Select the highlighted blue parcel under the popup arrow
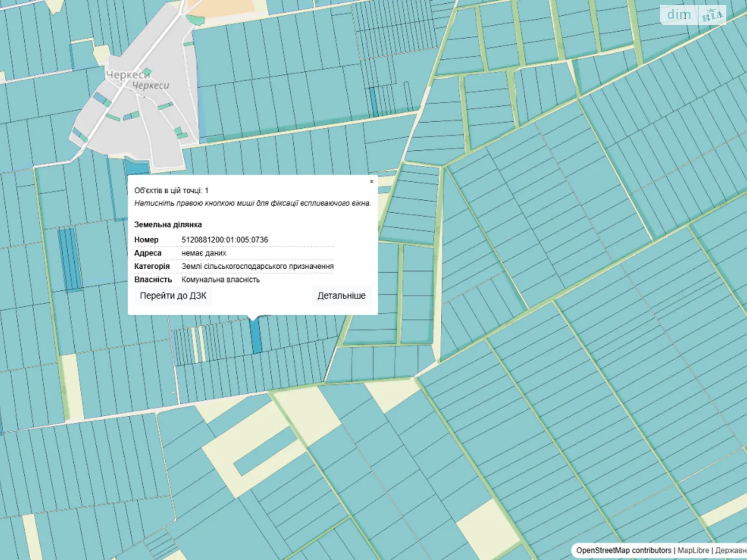The height and width of the screenshot is (560, 747). (255, 337)
